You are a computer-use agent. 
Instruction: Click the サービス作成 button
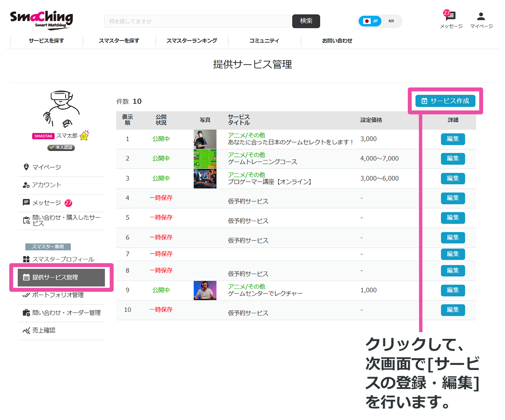446,101
